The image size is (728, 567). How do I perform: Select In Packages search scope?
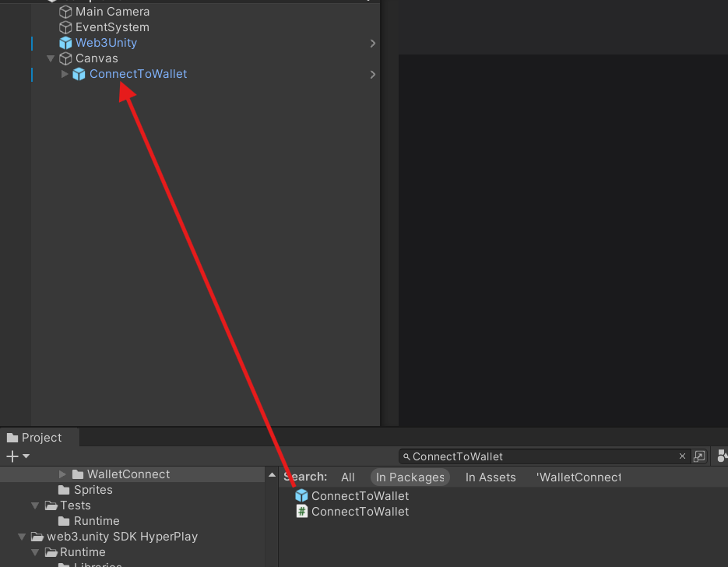[410, 477]
